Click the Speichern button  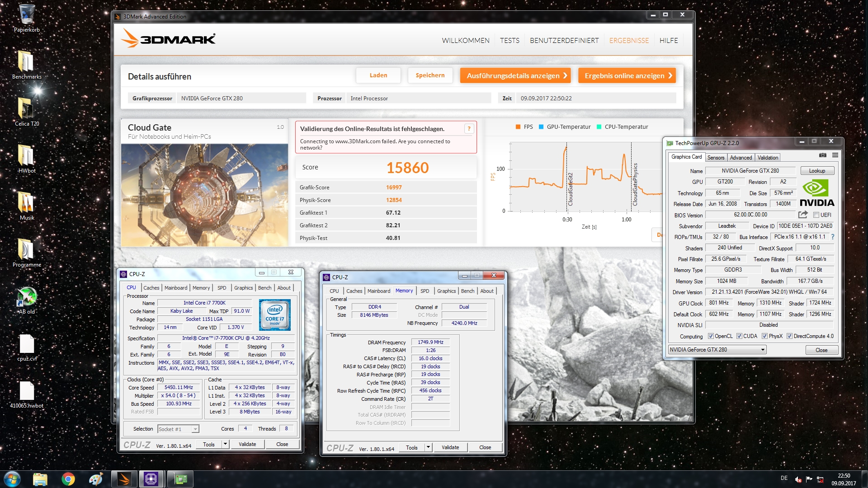tap(430, 75)
